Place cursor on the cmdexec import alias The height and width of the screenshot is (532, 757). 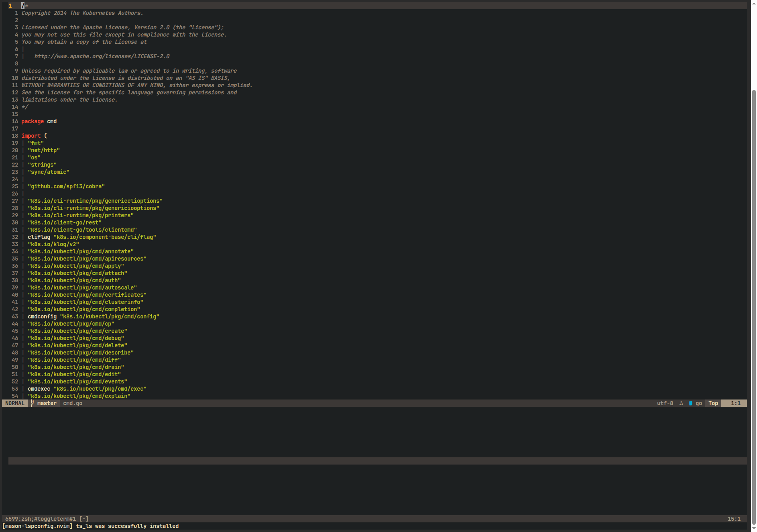tap(39, 389)
